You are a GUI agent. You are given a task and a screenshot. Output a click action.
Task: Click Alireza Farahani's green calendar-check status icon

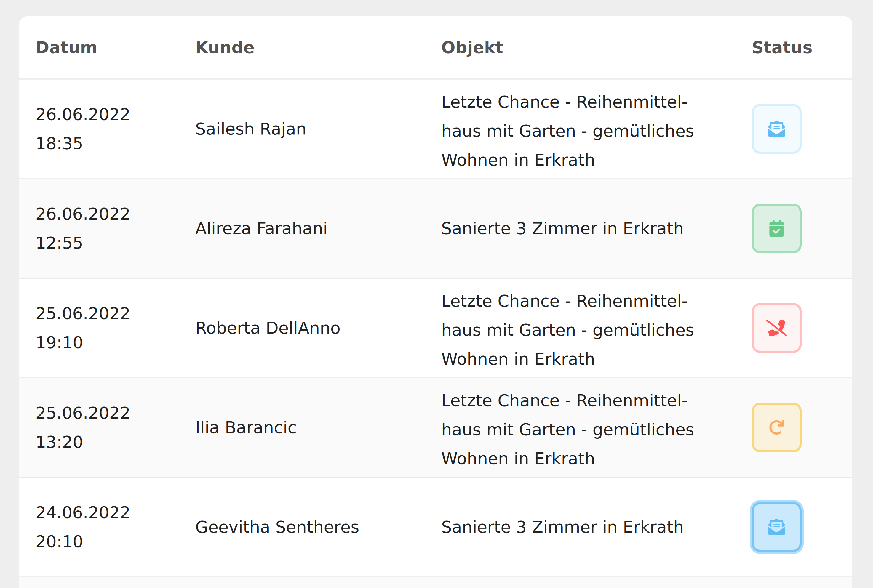click(776, 228)
